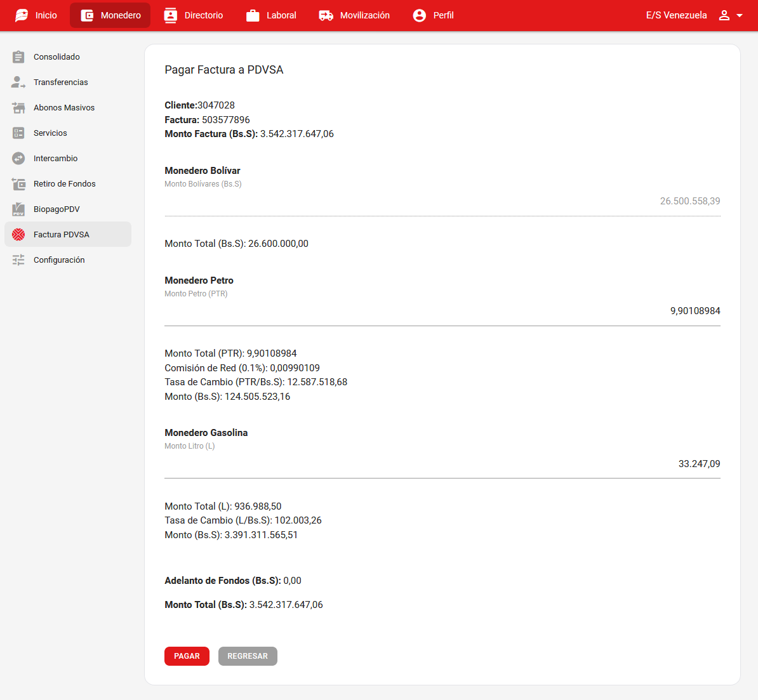Click Monto (Bs.S) 3.391.311.565,51 line
This screenshot has width=758, height=700.
point(231,534)
